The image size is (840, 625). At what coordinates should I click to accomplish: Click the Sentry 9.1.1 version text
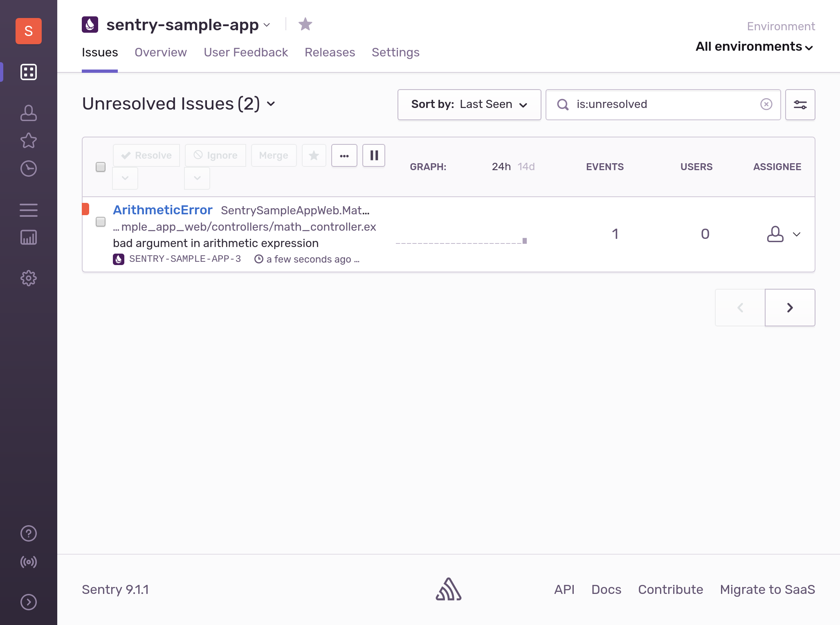[115, 589]
